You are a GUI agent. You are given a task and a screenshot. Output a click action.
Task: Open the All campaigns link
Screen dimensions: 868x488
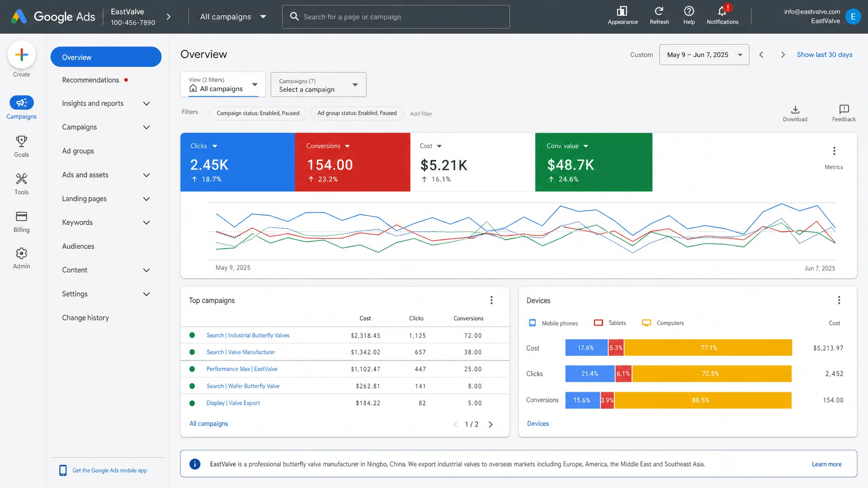pyautogui.click(x=208, y=423)
